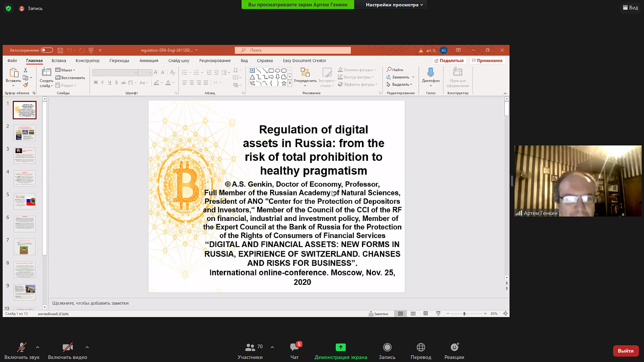Switch to slide sorter view in status bar
644x362 pixels.
tap(413, 314)
